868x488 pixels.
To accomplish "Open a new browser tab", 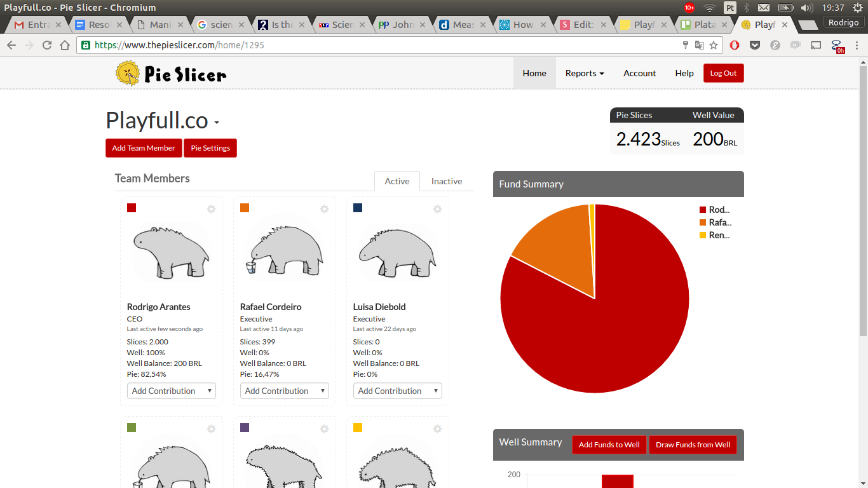I will coord(808,25).
